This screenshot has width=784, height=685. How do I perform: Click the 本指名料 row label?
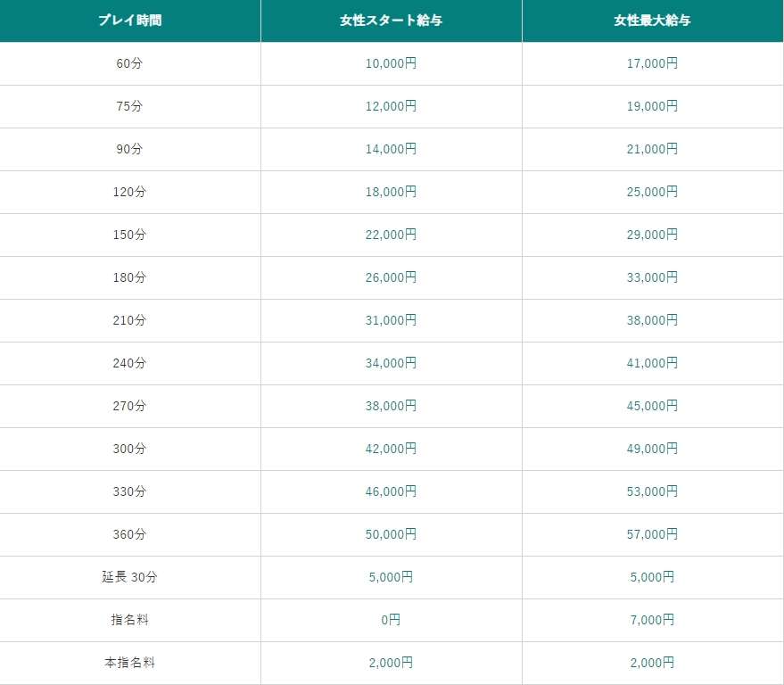click(x=129, y=663)
